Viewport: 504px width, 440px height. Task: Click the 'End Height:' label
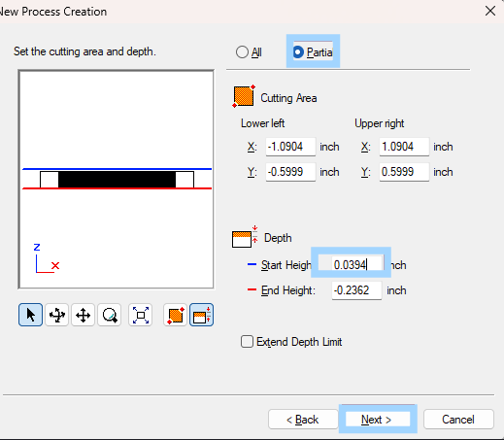288,290
